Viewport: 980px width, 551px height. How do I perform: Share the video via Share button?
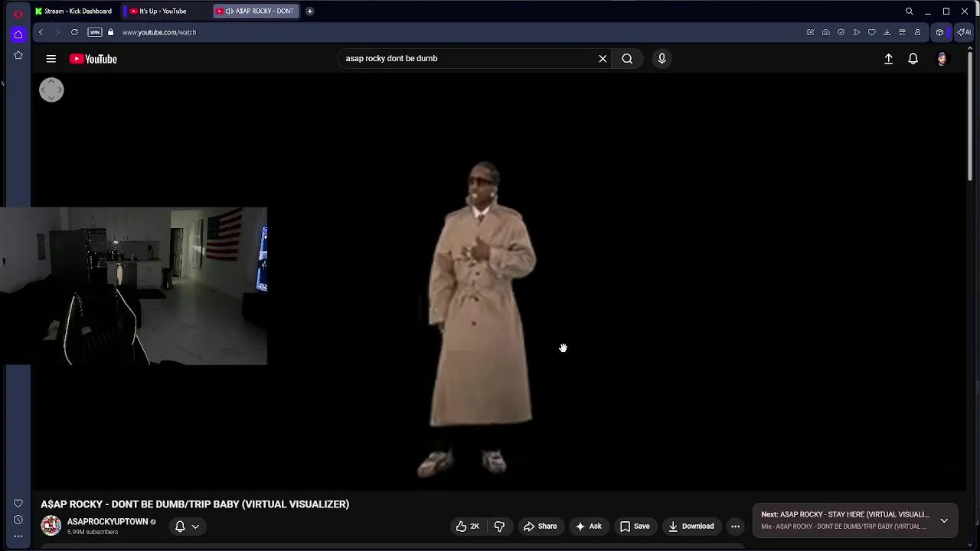tap(540, 527)
